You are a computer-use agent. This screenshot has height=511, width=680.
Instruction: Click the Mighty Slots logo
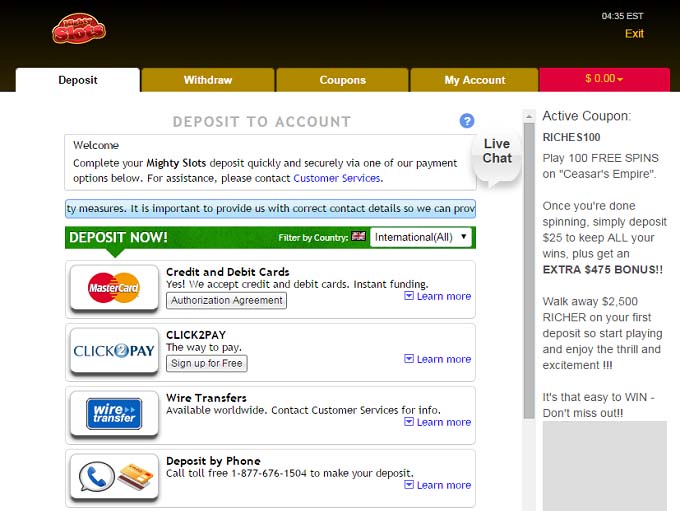coord(79,29)
